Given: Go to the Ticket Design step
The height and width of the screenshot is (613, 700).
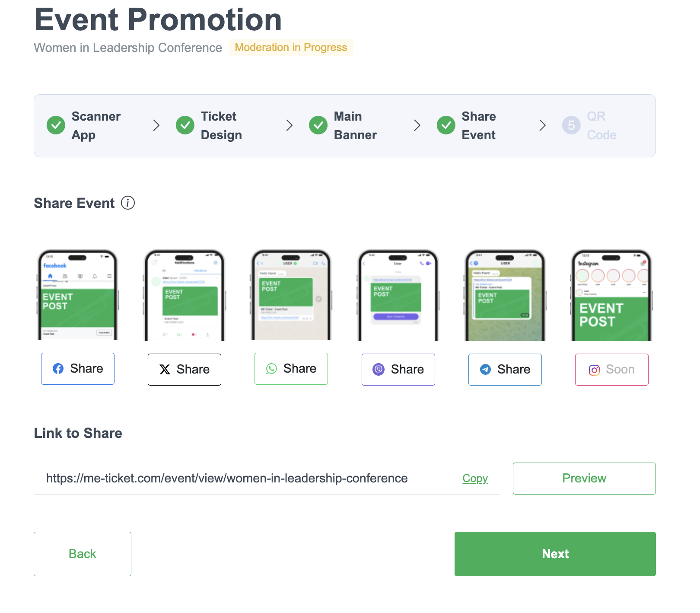Looking at the screenshot, I should 221,126.
